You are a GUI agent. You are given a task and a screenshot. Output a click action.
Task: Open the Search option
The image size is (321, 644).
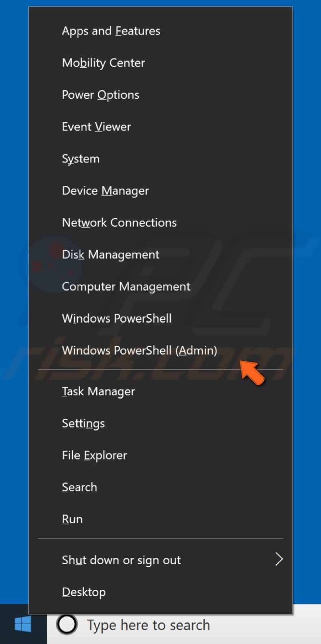point(79,487)
